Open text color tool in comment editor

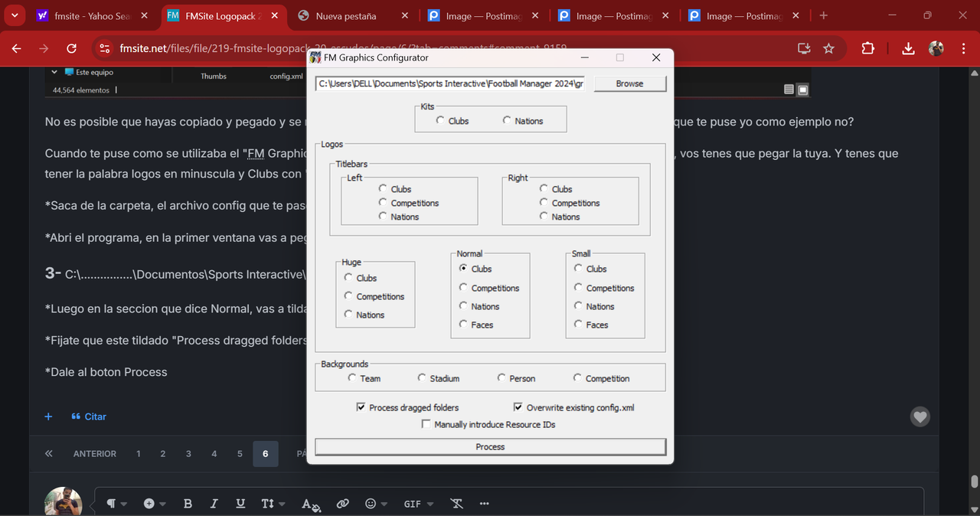(310, 504)
